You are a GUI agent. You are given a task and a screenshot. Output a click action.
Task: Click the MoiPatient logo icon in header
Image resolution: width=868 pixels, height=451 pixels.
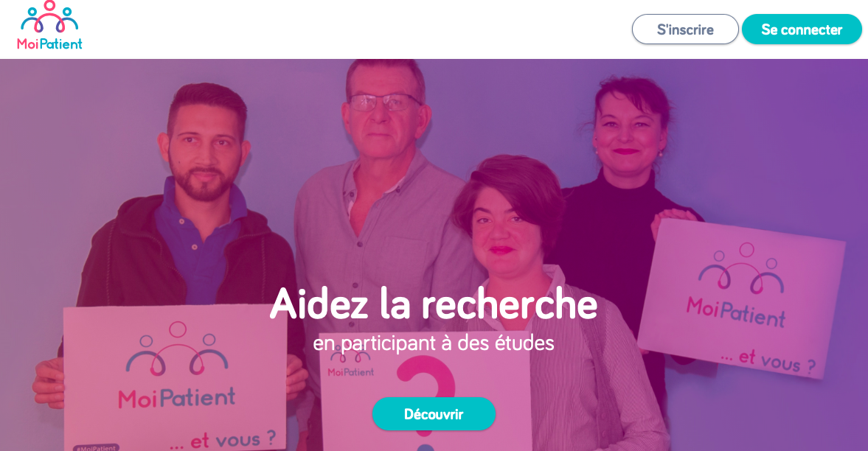[x=49, y=17]
